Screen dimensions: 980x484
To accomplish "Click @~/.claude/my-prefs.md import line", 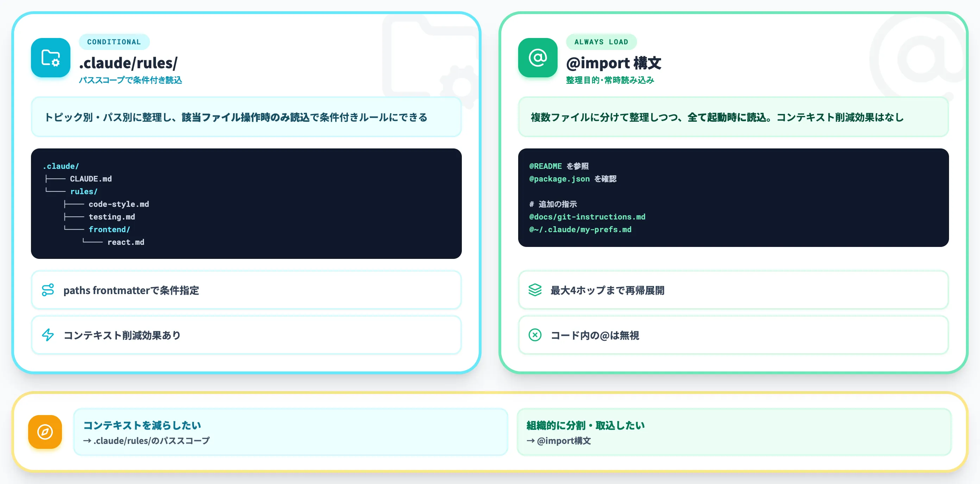I will coord(580,229).
